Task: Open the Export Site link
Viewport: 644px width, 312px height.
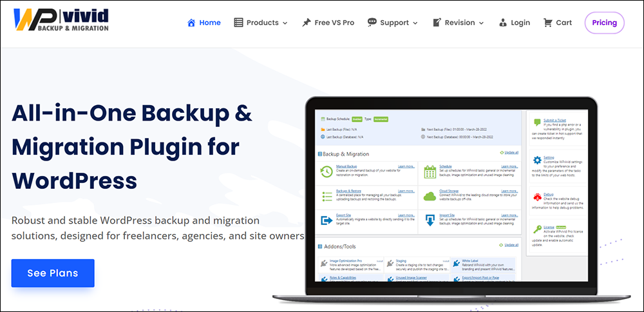Action: click(343, 215)
